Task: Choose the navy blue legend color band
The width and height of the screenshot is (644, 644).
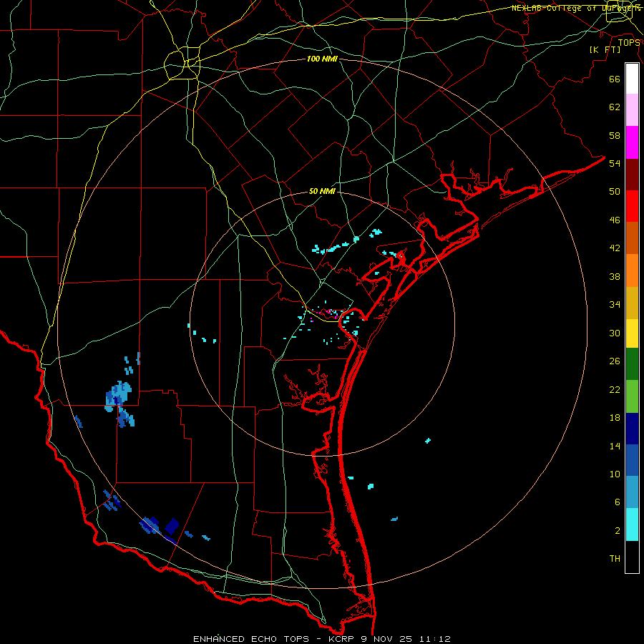Action: pyautogui.click(x=632, y=429)
